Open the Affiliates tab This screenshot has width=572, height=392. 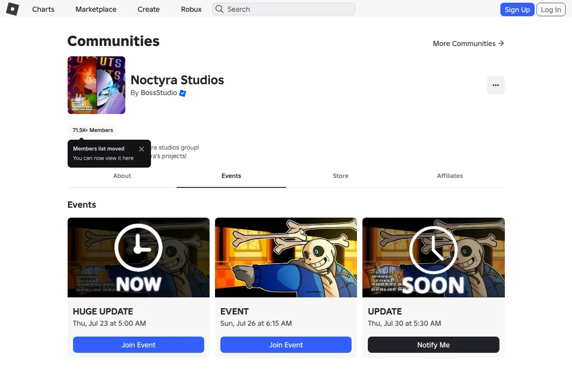(450, 176)
